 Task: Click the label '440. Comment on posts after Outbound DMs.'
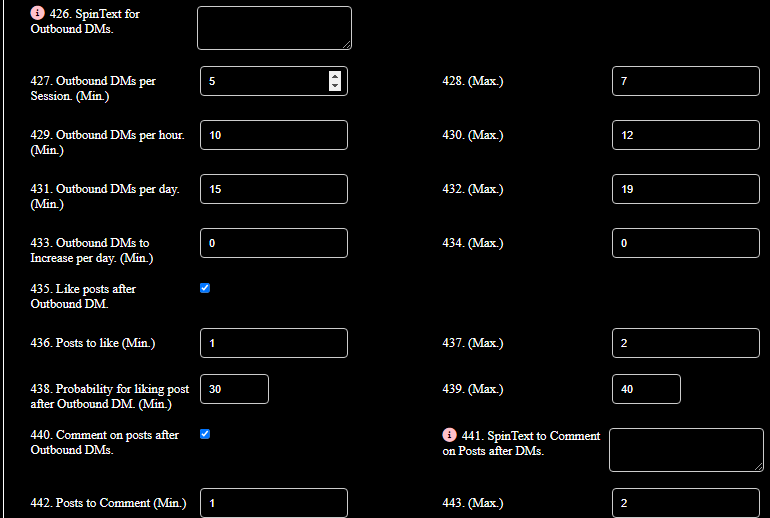point(105,442)
